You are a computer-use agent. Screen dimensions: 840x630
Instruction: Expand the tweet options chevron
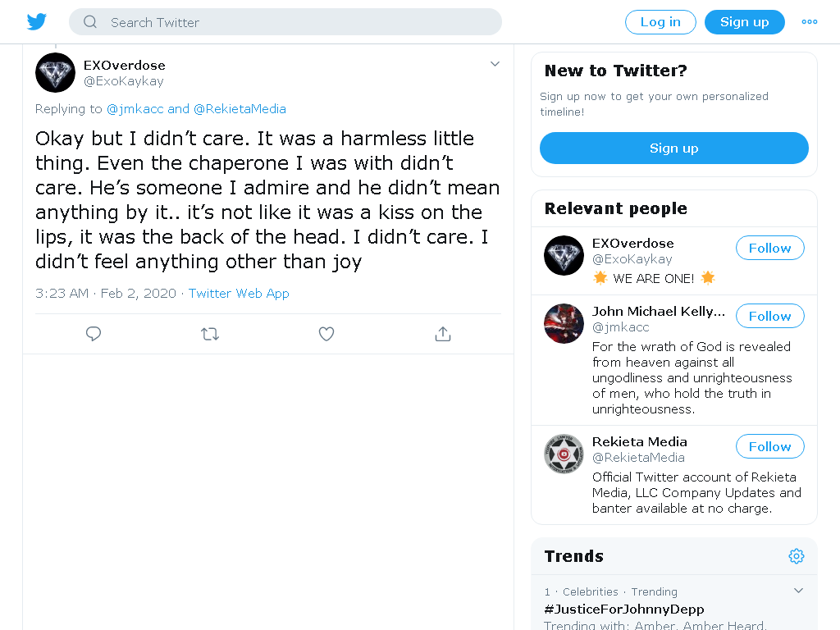point(495,64)
